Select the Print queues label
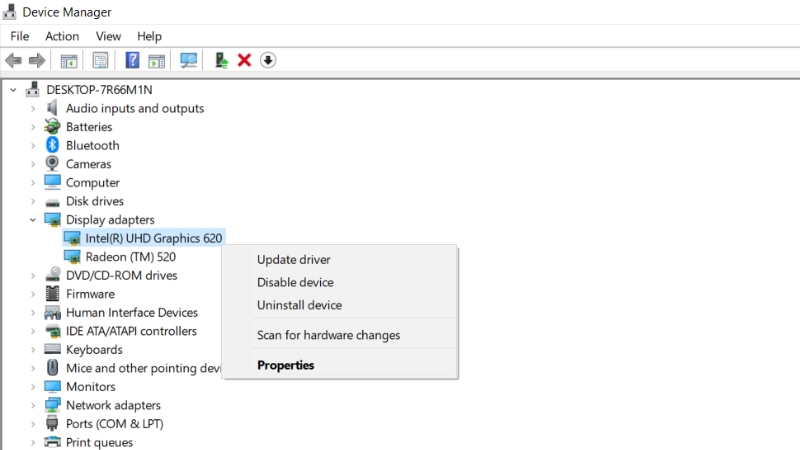Image resolution: width=800 pixels, height=450 pixels. pyautogui.click(x=99, y=442)
